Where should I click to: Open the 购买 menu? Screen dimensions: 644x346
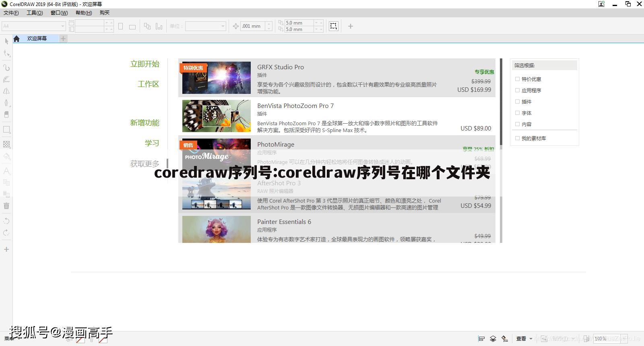[x=105, y=13]
